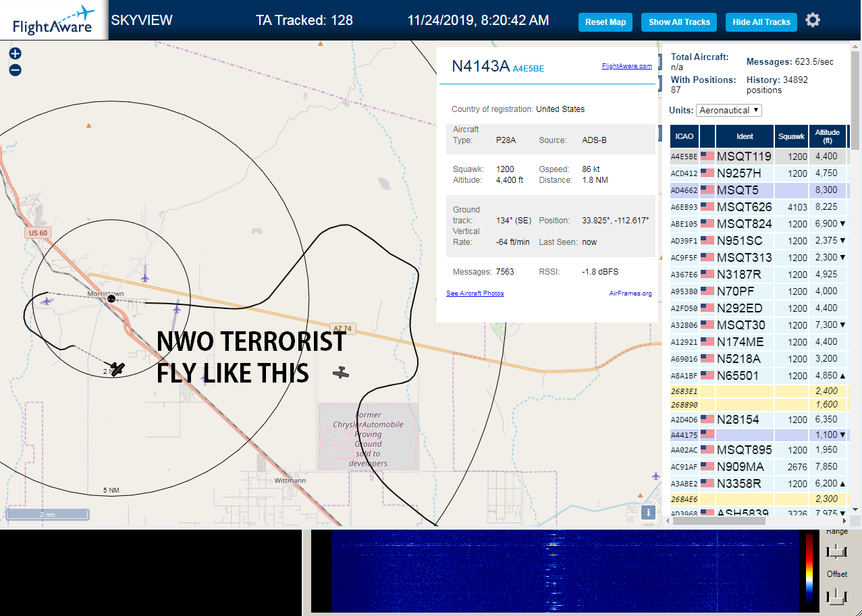
Task: Select the MSQT313 aircraft row
Action: click(759, 258)
